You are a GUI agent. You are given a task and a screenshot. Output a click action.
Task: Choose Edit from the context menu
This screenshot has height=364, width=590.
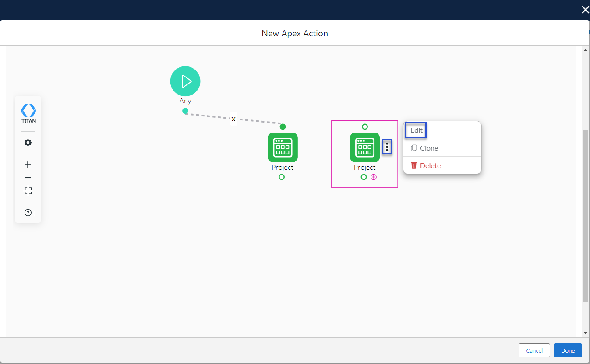pos(416,130)
